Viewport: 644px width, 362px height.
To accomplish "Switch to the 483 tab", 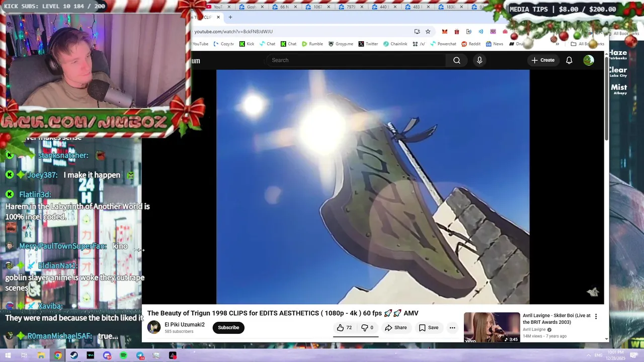I will coord(417,7).
